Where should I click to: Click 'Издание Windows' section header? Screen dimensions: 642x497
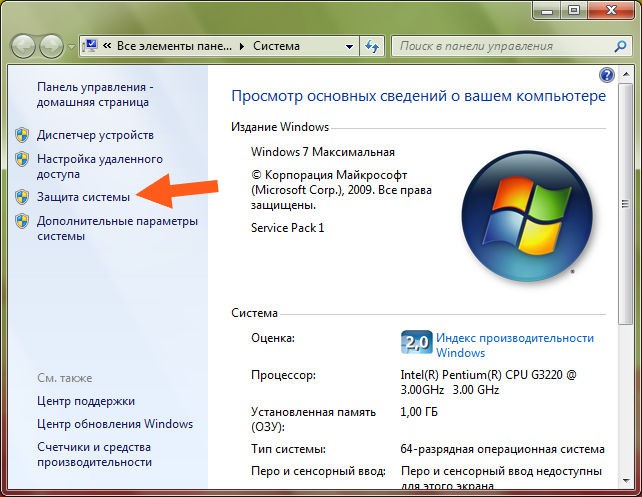pos(280,127)
